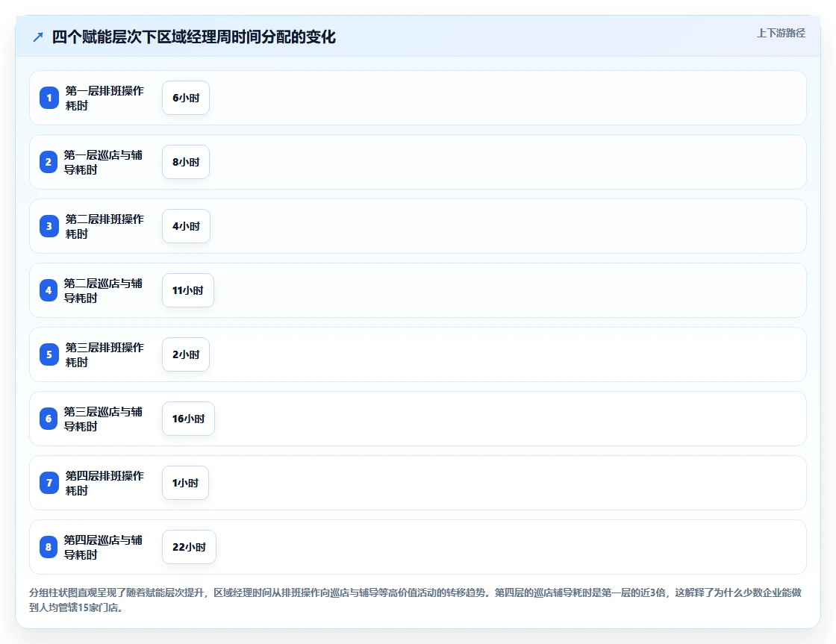The image size is (836, 644).
Task: Click the 第二层排班操作耗时 label
Action: pyautogui.click(x=104, y=226)
